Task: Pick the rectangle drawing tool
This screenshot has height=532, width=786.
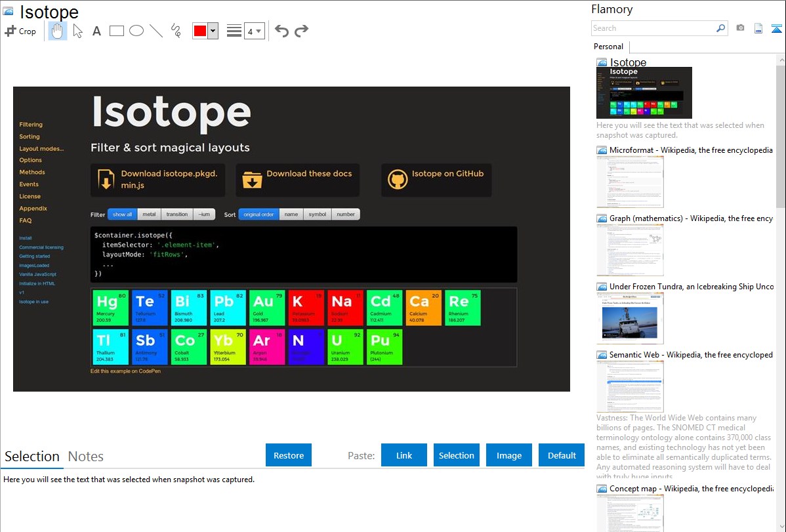Action: (x=116, y=31)
